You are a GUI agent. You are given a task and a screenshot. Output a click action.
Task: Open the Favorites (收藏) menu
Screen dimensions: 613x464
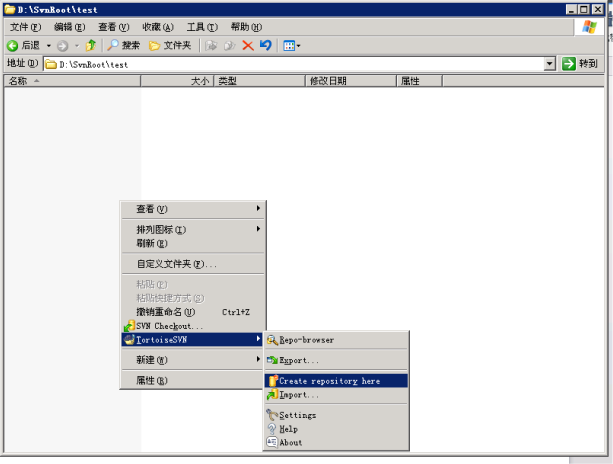158,27
